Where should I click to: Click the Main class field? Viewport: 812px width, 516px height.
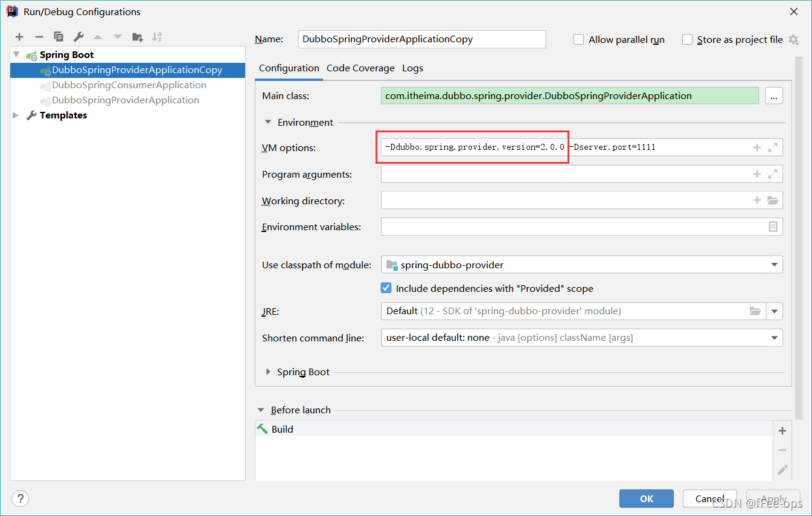click(570, 95)
